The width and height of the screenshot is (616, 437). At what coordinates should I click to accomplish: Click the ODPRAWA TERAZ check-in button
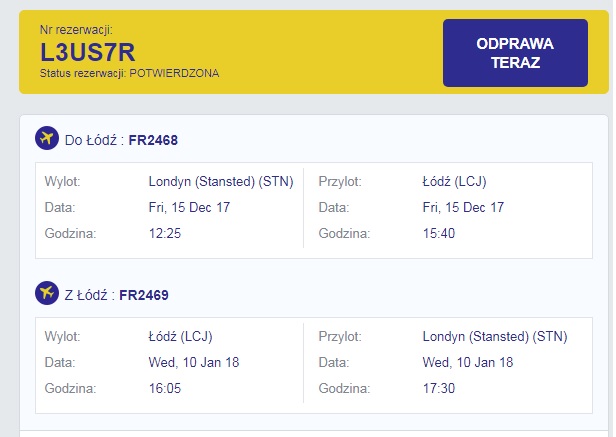point(515,53)
